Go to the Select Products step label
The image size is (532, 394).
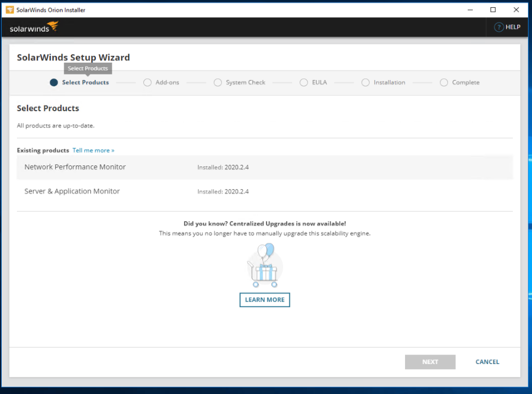point(86,82)
